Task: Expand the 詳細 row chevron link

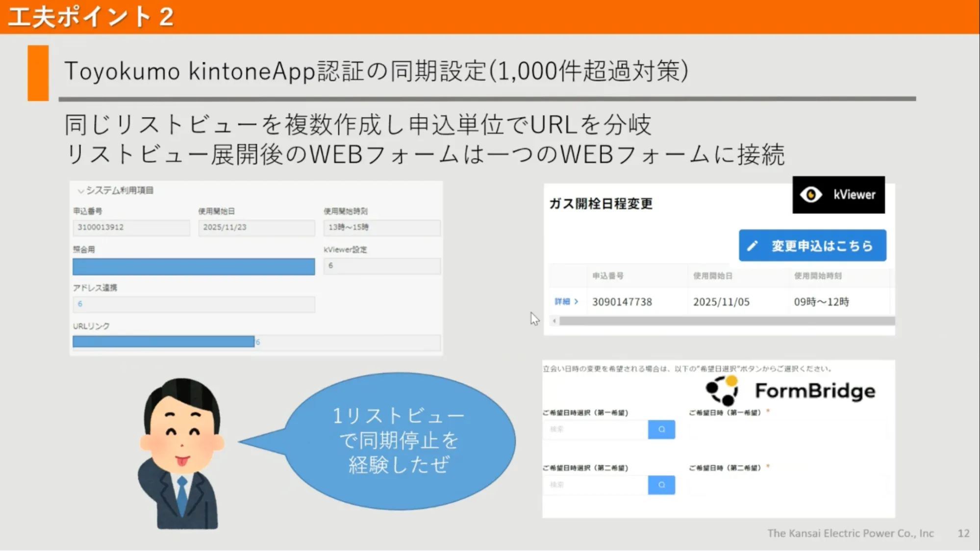Action: click(x=577, y=301)
